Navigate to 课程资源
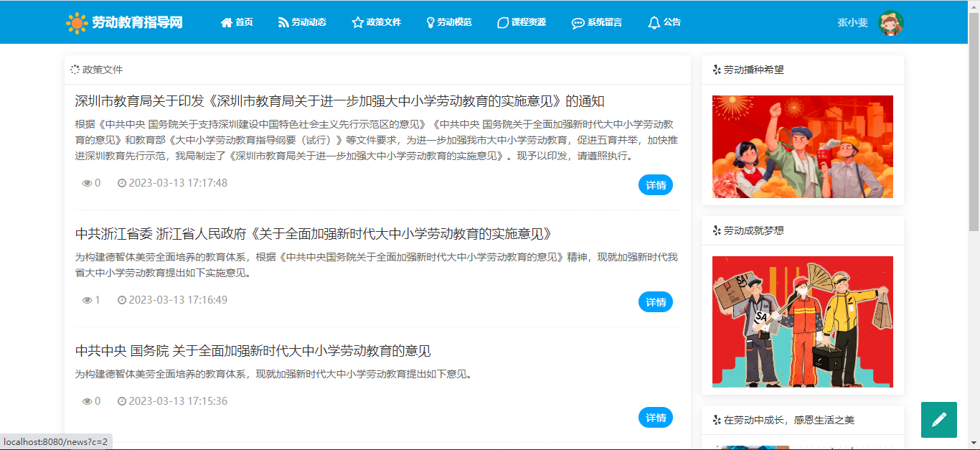Image resolution: width=980 pixels, height=450 pixels. click(x=522, y=22)
